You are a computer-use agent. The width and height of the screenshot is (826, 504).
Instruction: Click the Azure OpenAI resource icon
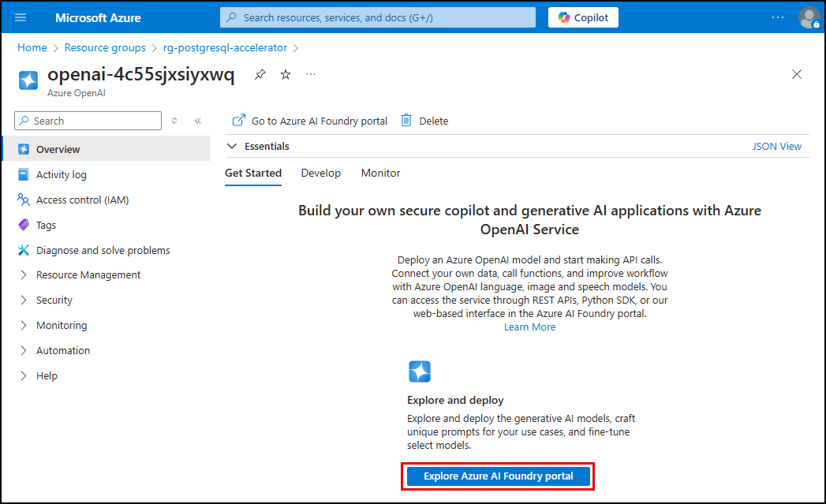click(x=28, y=80)
